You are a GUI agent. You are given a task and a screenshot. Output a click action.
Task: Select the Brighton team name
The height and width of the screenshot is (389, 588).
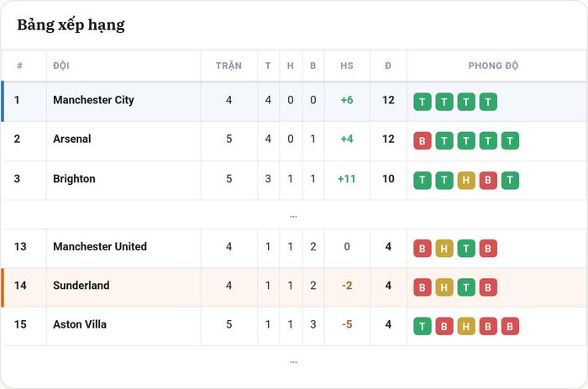74,179
